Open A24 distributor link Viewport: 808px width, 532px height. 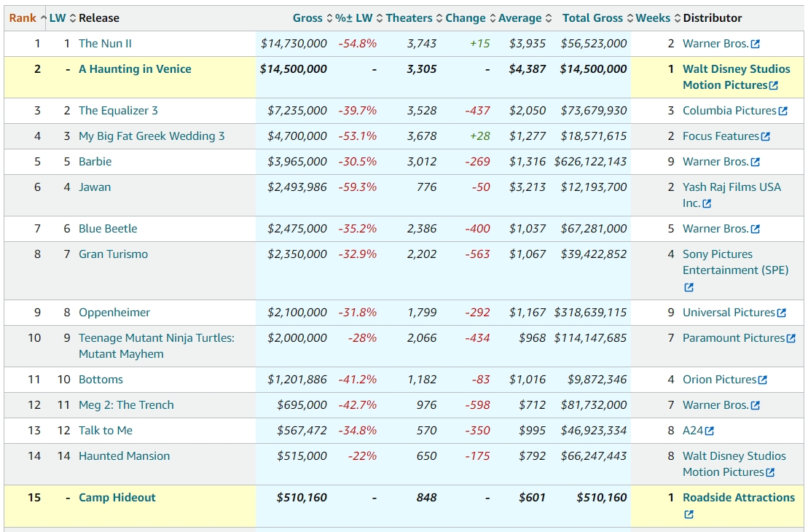click(693, 431)
